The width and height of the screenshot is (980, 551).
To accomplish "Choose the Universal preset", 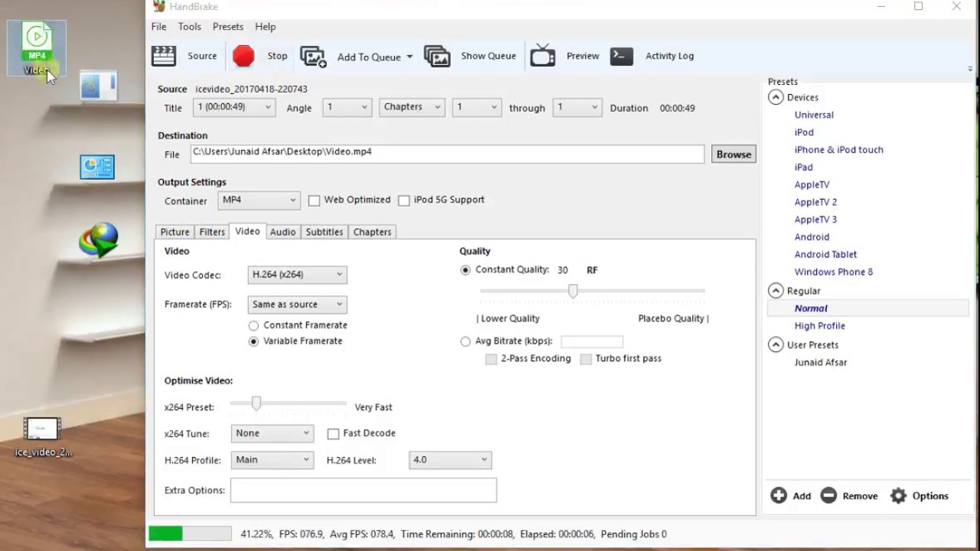I will coord(814,115).
